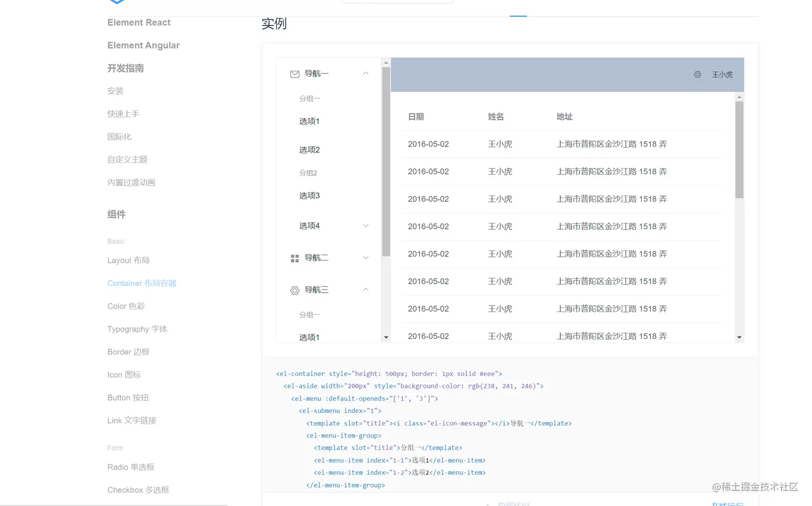Click the down arrow of the navigation menu scrollbar
This screenshot has width=812, height=506.
pyautogui.click(x=386, y=337)
